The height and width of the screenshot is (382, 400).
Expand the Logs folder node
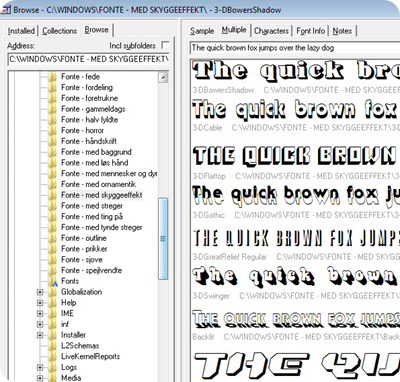coord(40,367)
